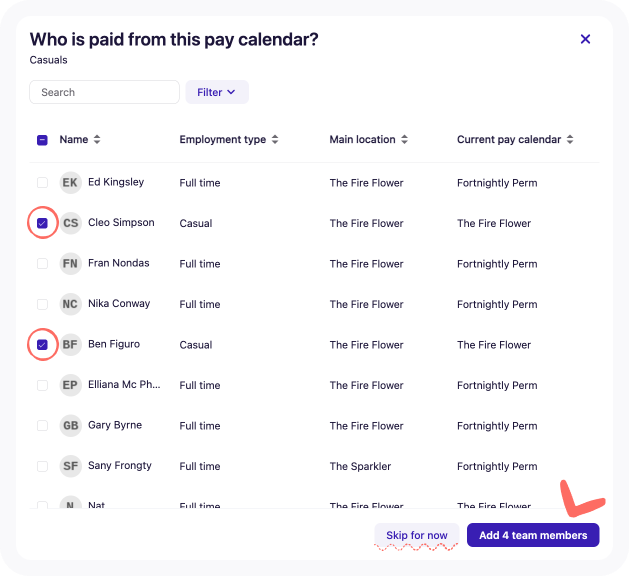Tick the checkbox beside Ed Kingsley
The width and height of the screenshot is (629, 576).
pyautogui.click(x=42, y=183)
